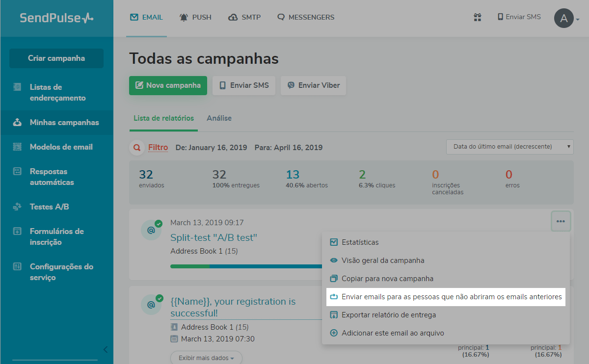Click the green Nova campanha button

[x=168, y=85]
